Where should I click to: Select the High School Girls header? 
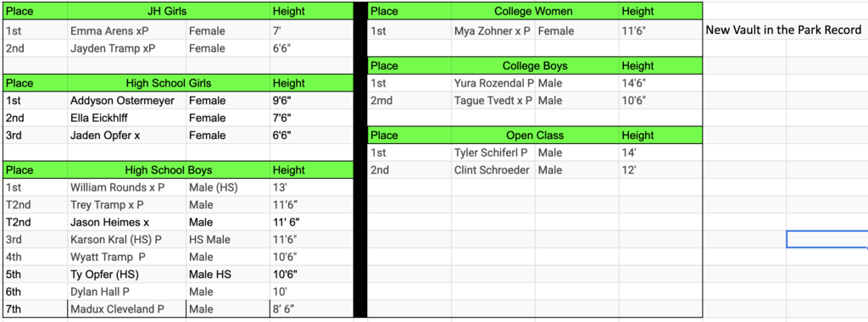(x=169, y=84)
